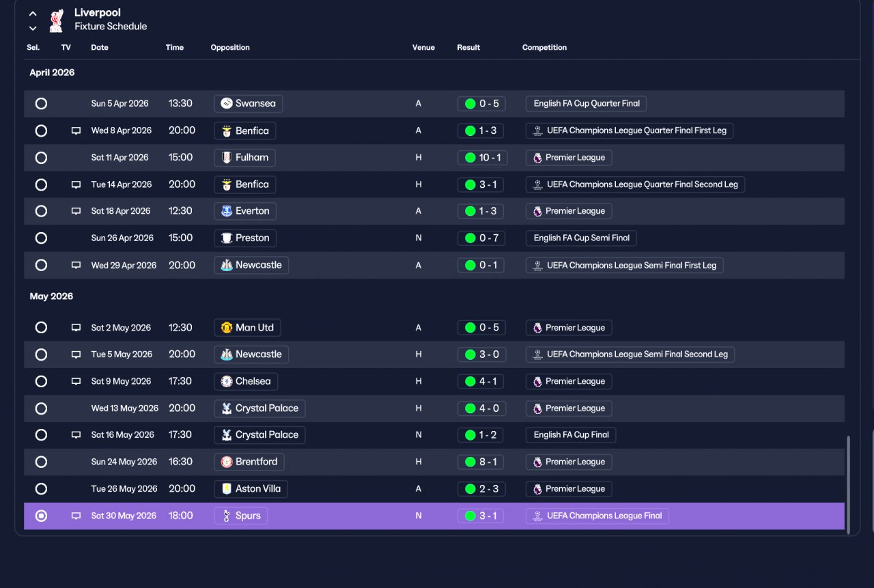This screenshot has height=588, width=874.
Task: Sort fixtures by Venue column header
Action: tap(423, 48)
